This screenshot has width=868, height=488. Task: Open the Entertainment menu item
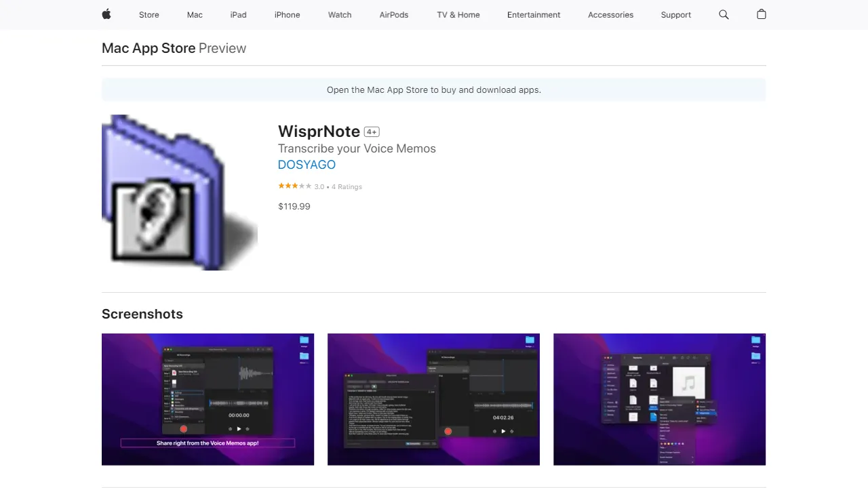[534, 15]
